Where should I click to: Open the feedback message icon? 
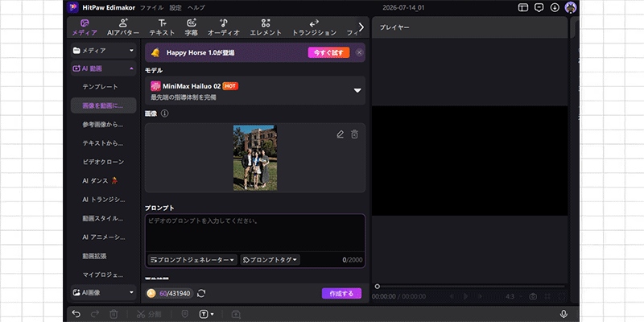(x=539, y=7)
